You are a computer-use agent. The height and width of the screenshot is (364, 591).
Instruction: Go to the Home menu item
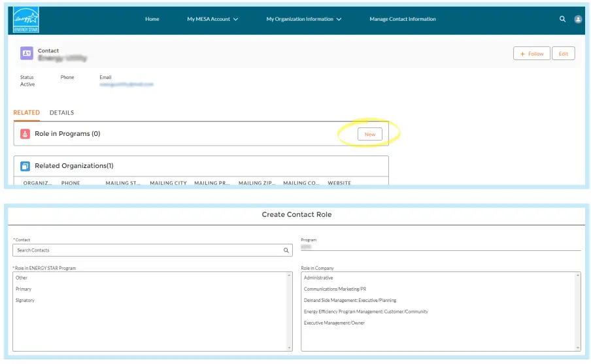point(152,19)
